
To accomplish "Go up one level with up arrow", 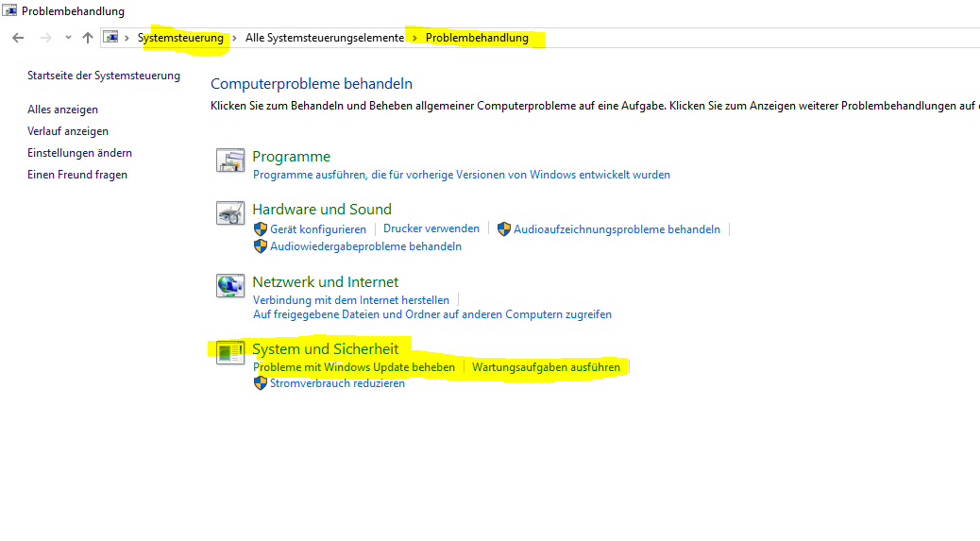I will click(88, 38).
